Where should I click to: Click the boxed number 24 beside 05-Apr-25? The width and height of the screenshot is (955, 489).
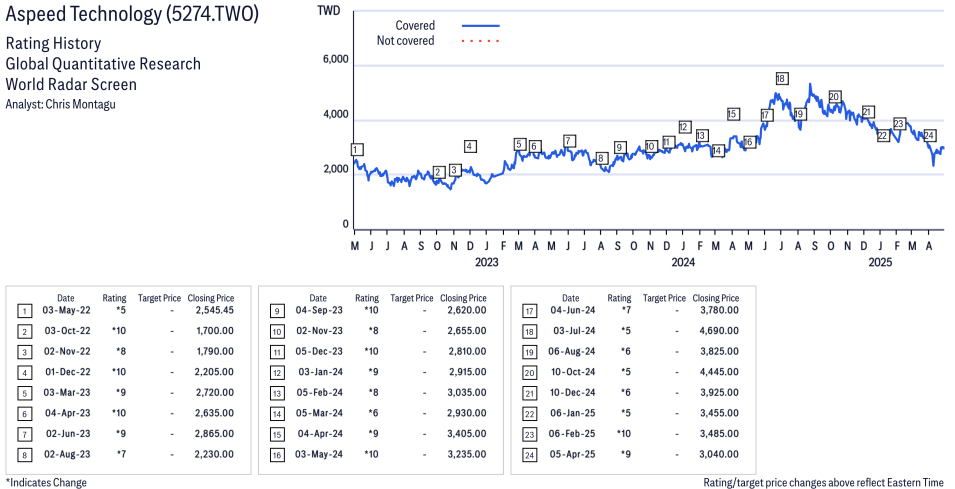click(530, 456)
